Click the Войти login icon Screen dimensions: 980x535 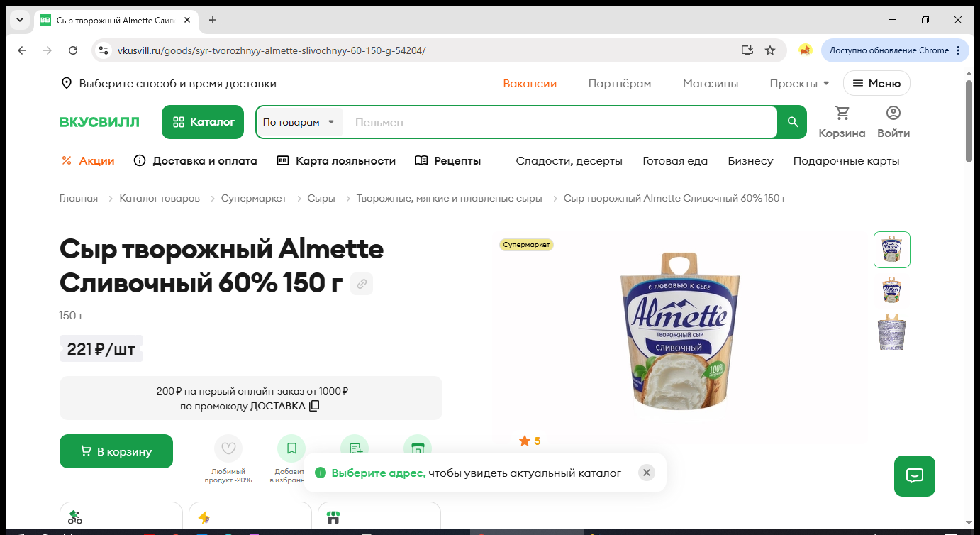[893, 122]
